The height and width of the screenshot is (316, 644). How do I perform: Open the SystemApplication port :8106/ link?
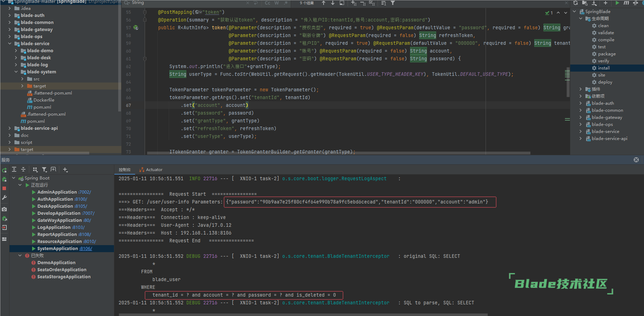pos(86,249)
